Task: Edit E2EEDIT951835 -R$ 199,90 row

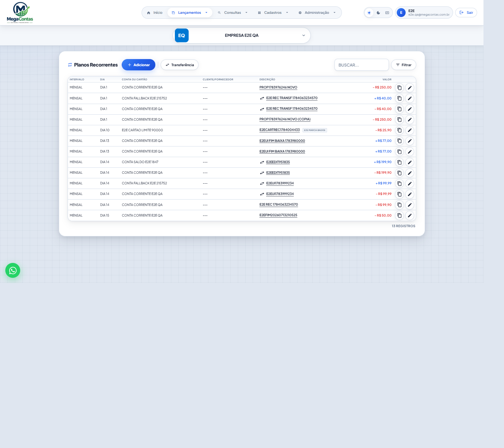Action: coord(409,173)
